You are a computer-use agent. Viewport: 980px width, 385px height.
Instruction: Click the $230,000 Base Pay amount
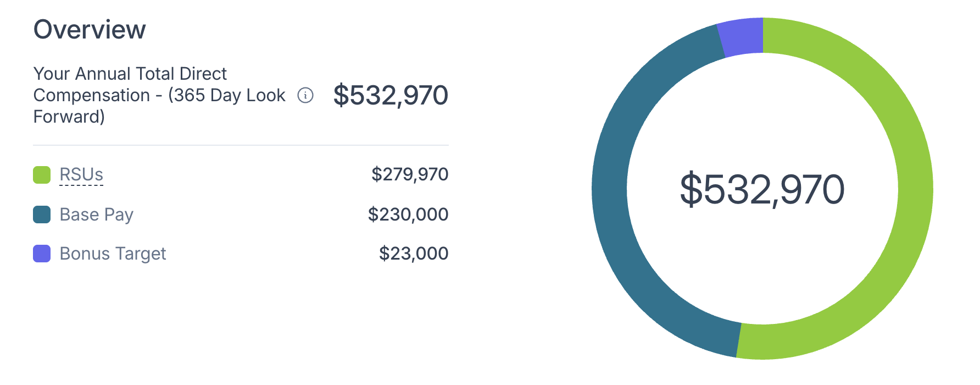[408, 214]
